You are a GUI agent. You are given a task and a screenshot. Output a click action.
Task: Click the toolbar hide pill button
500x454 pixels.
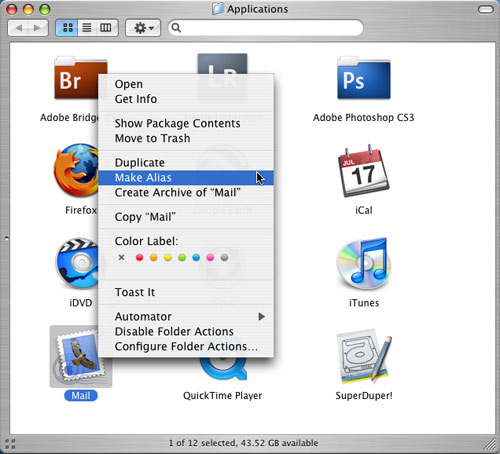[486, 9]
